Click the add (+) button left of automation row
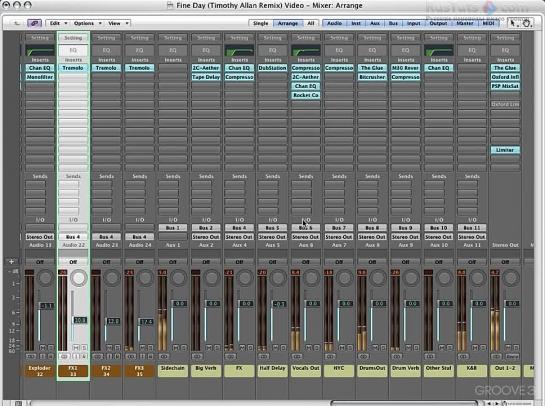Image resolution: width=545 pixels, height=406 pixels. (x=11, y=261)
